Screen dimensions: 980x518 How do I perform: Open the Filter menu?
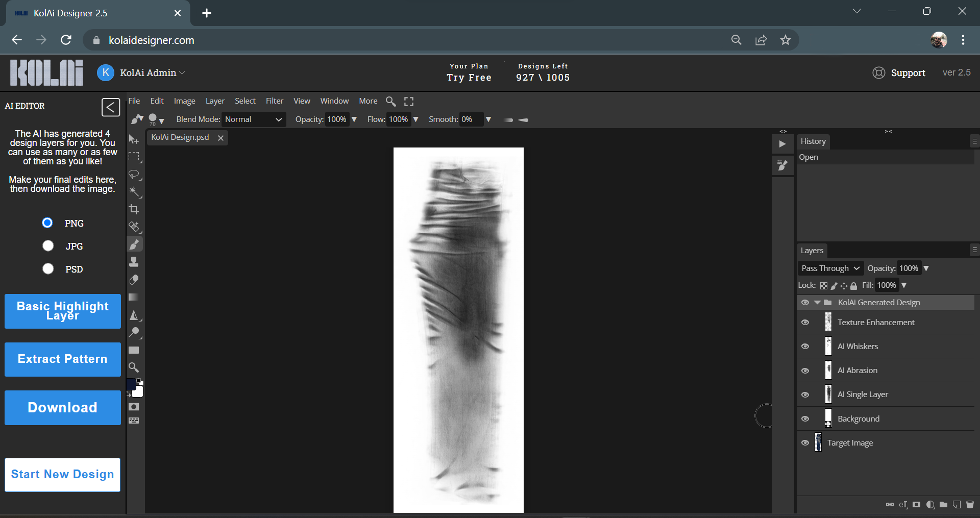tap(275, 101)
